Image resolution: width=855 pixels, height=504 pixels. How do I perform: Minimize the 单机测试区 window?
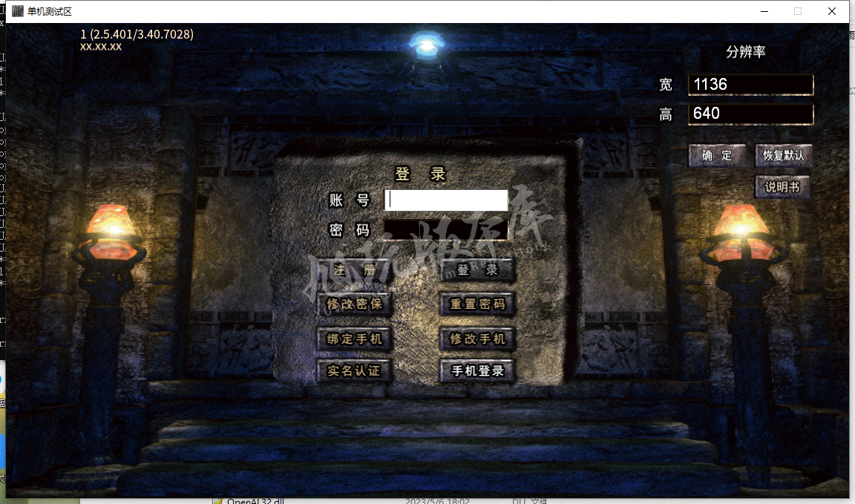(x=764, y=11)
